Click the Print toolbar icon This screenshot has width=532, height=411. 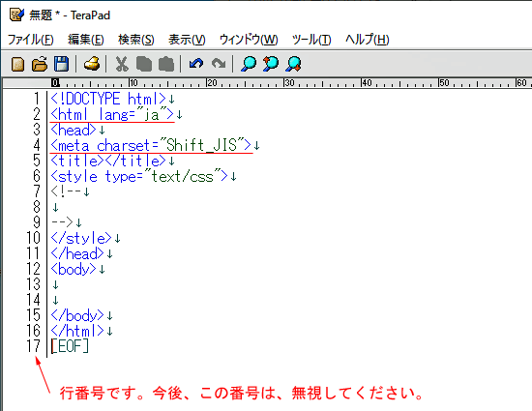click(92, 64)
